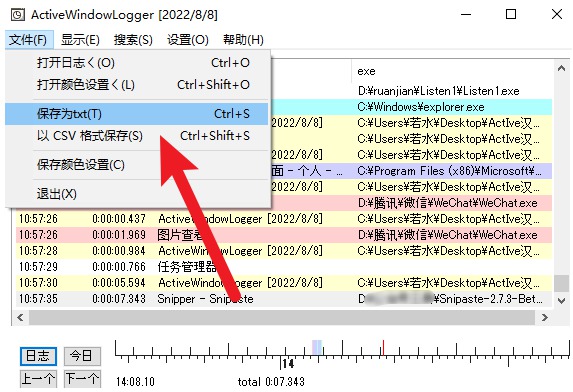Select the 图片查看 row at 10:57:26

click(x=284, y=235)
